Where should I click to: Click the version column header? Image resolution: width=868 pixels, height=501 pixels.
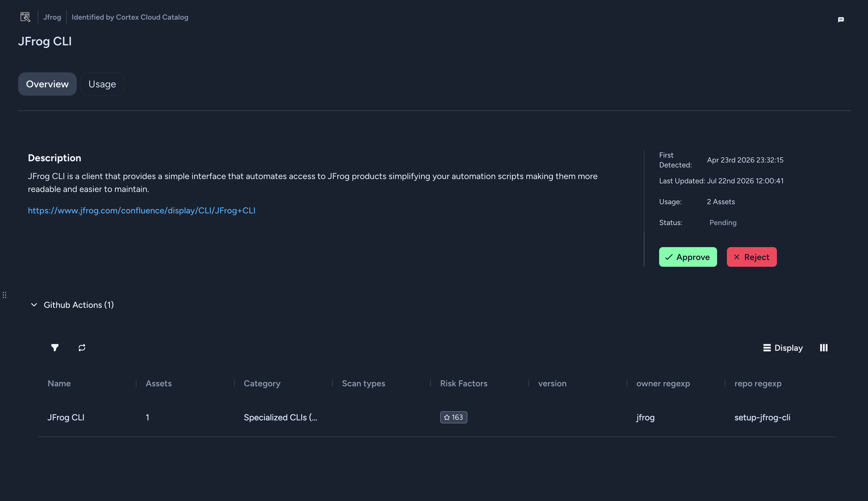point(552,383)
